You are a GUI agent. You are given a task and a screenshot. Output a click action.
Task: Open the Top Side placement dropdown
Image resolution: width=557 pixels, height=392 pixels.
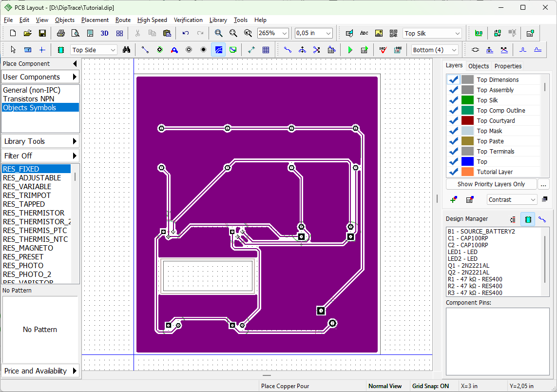(x=113, y=50)
